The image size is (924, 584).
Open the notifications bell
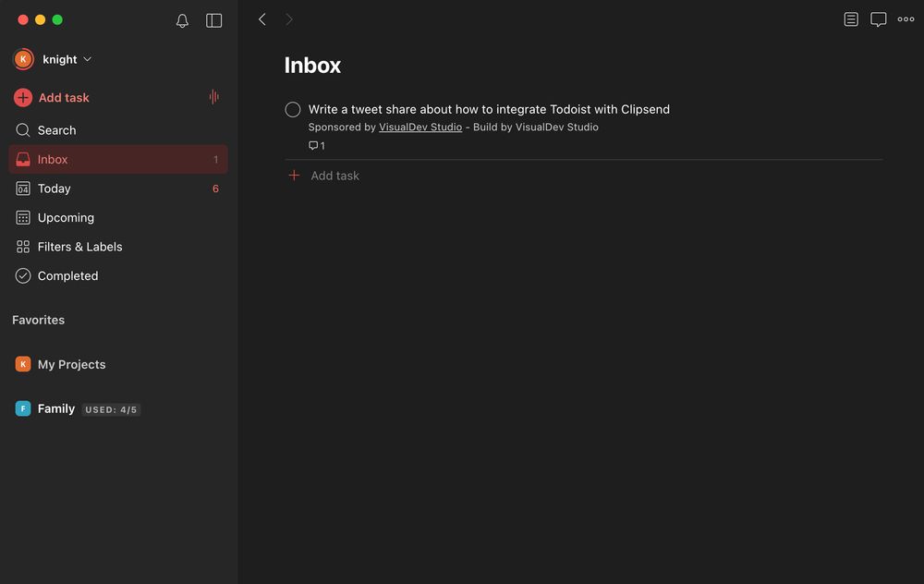(182, 20)
